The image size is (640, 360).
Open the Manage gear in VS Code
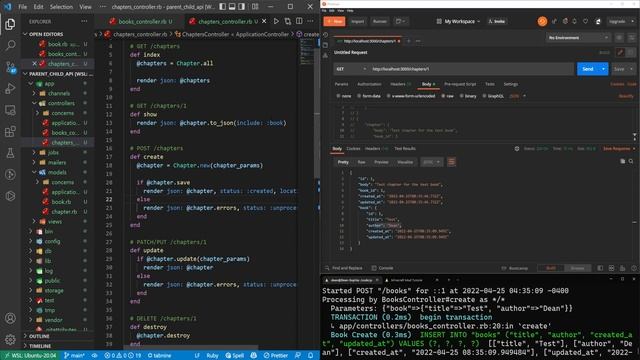(x=10, y=339)
